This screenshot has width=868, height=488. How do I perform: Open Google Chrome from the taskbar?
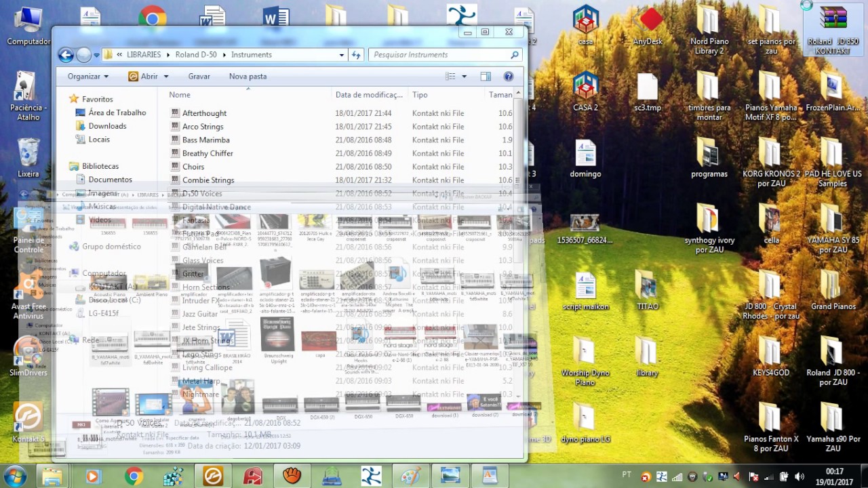134,476
